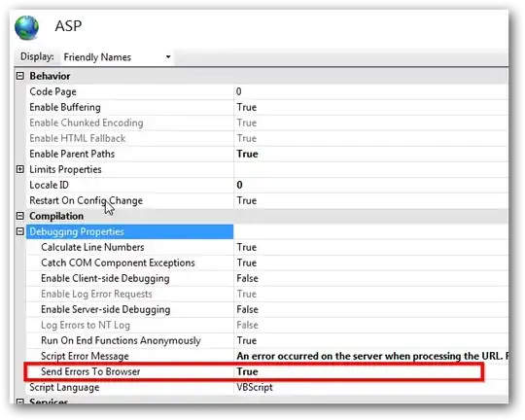The image size is (525, 420).
Task: Click the ASP globe icon
Action: 26,27
